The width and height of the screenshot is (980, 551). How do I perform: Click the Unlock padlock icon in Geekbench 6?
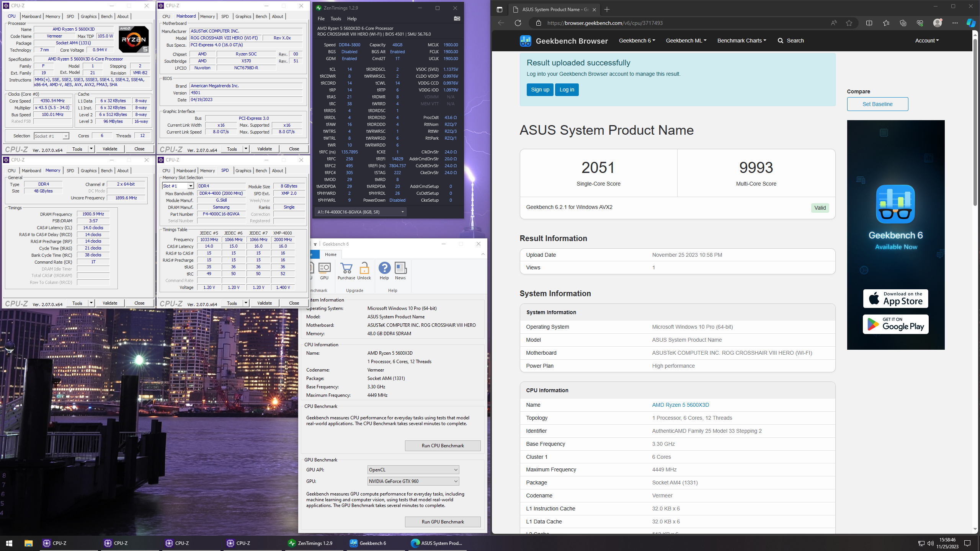pyautogui.click(x=364, y=271)
